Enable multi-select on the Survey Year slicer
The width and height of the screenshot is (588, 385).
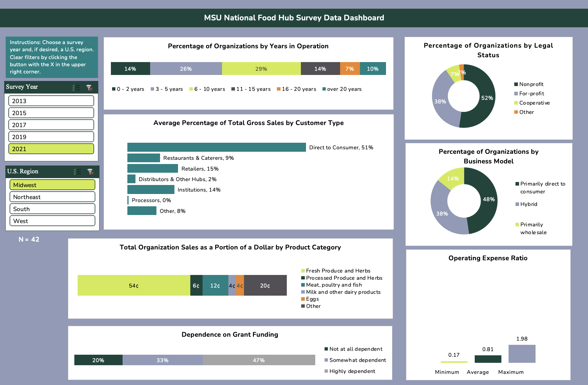tap(76, 87)
